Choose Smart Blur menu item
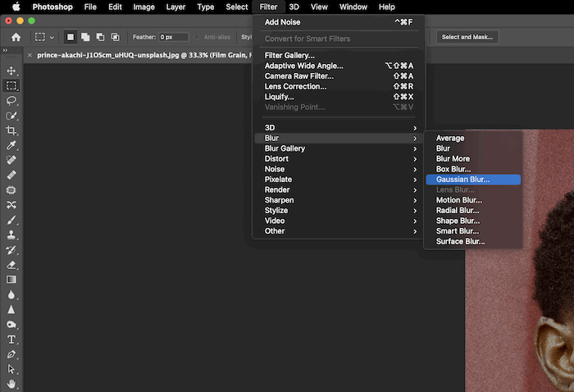Screen dimensions: 574x392 [x=473, y=231]
